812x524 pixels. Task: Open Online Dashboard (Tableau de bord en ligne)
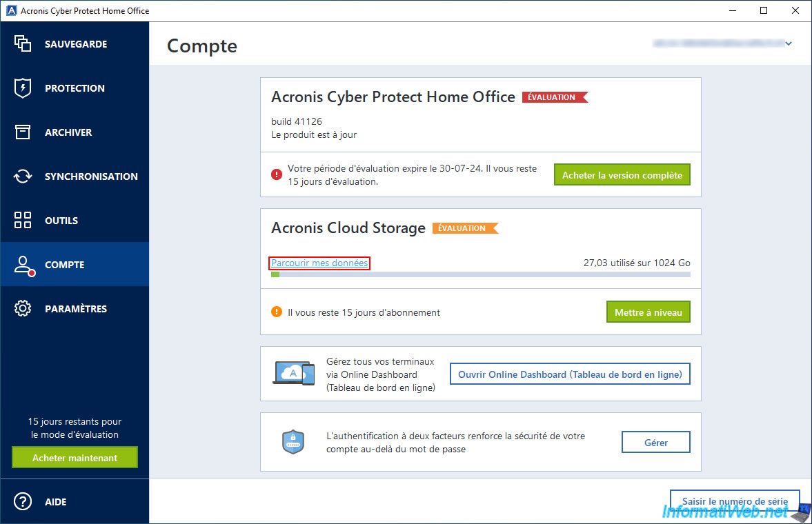click(570, 374)
